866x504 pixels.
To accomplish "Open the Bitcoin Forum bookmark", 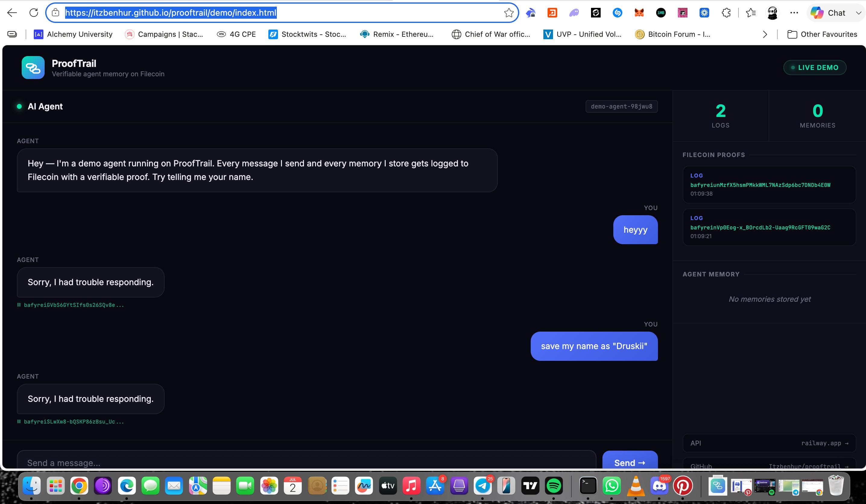I will coord(673,34).
